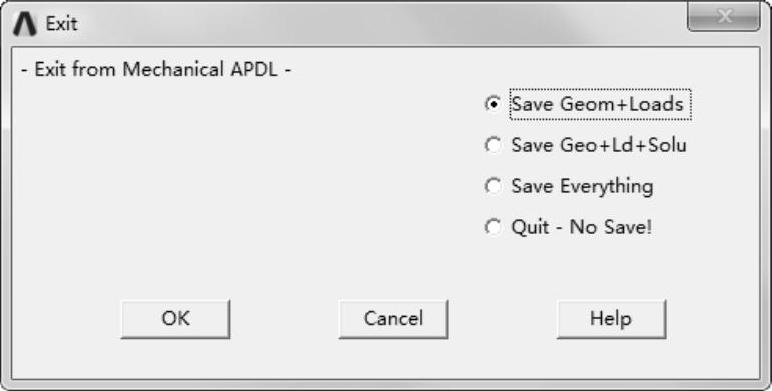
Task: Click the "Exit" window title text
Action: click(61, 24)
